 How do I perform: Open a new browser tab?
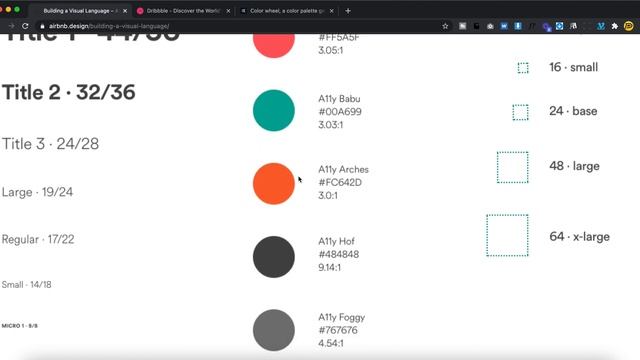tap(348, 11)
